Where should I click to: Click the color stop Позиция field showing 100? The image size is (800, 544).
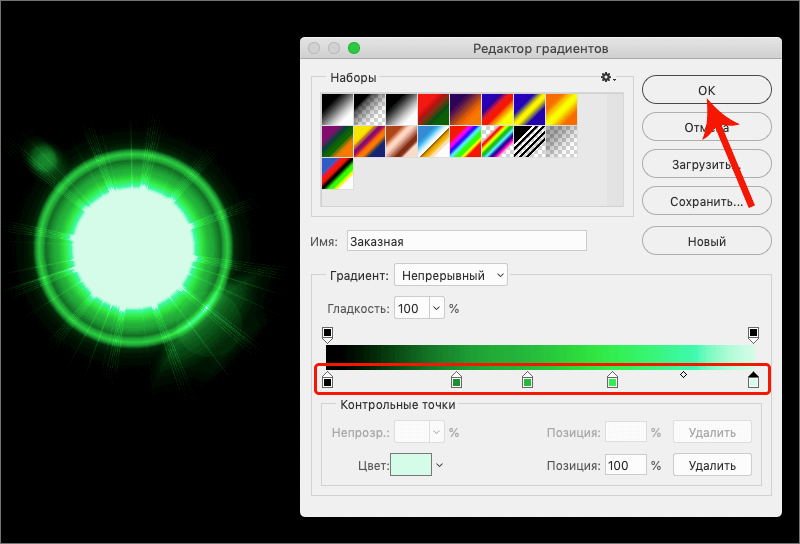626,465
